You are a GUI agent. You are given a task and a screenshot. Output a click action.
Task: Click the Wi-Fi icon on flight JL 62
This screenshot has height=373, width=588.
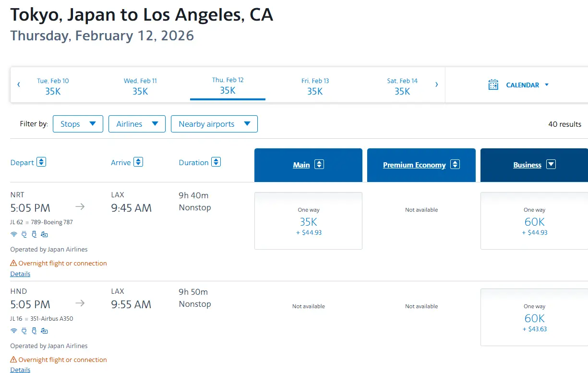pos(14,234)
